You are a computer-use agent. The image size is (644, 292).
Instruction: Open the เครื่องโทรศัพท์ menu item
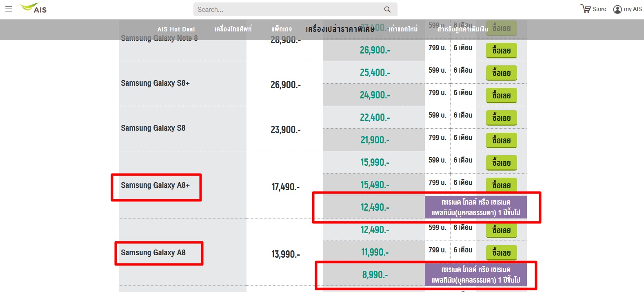pos(233,29)
